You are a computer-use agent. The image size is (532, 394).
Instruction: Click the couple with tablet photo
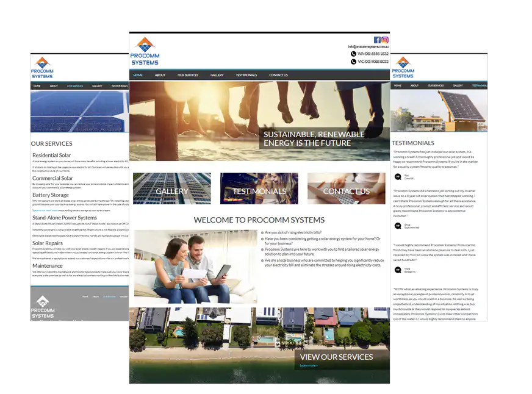tap(196, 267)
